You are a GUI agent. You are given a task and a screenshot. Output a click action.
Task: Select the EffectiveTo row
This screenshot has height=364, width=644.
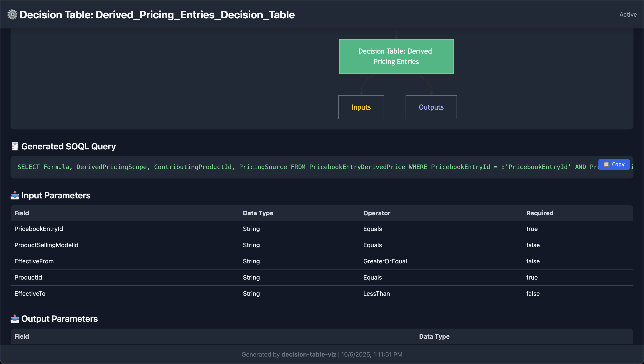(x=30, y=294)
